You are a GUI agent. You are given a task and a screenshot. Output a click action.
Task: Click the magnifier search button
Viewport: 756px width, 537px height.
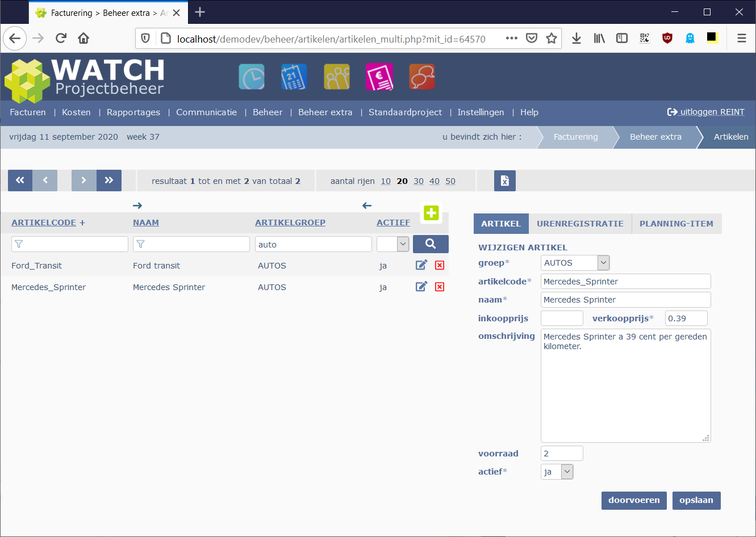431,244
